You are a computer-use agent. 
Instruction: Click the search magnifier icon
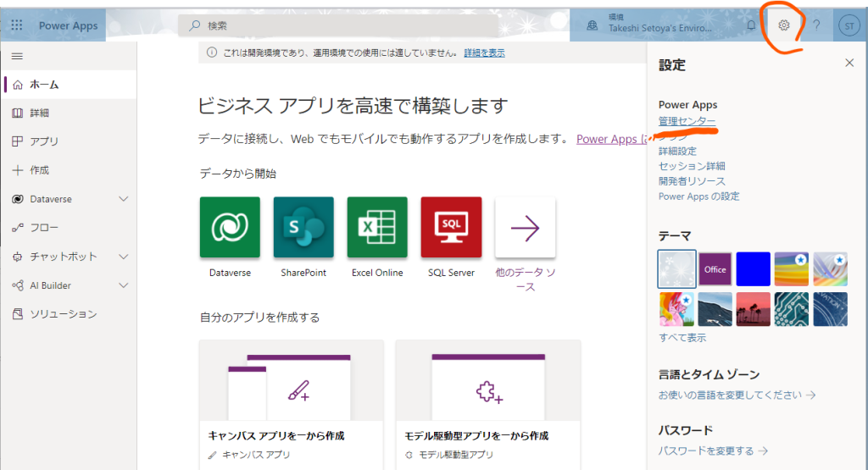click(x=194, y=25)
